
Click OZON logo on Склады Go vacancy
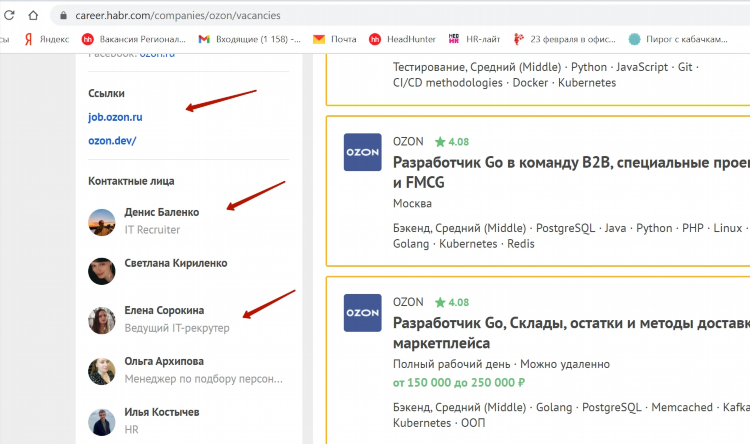[363, 313]
